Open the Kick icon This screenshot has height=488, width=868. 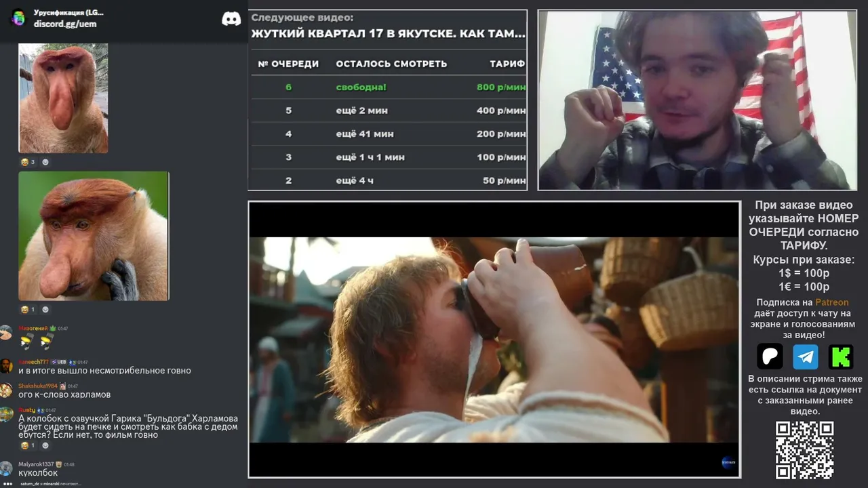(x=841, y=357)
